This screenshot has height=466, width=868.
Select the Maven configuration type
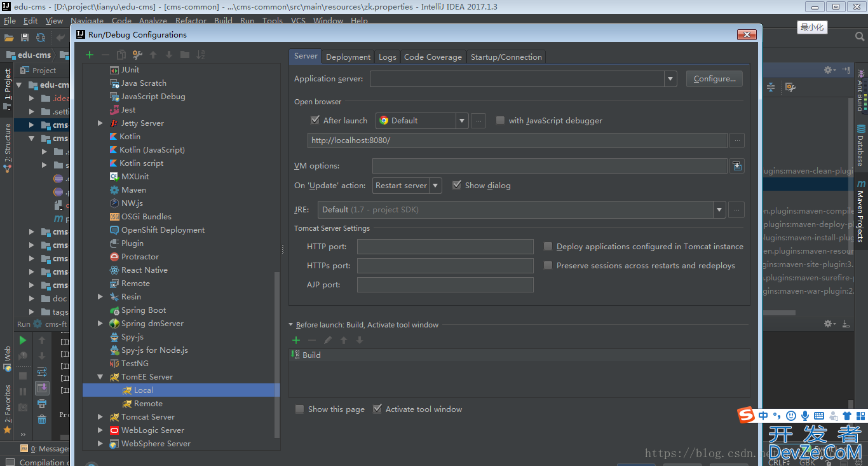click(133, 190)
